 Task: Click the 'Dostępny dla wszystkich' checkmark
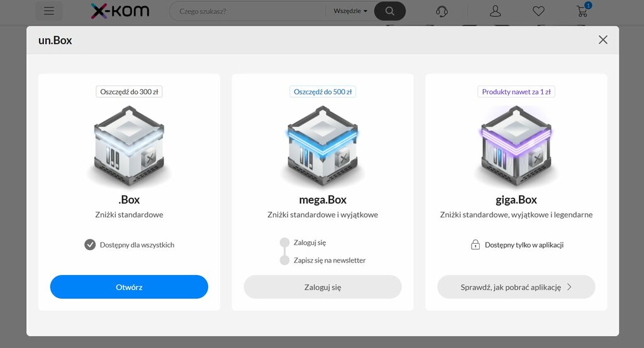pyautogui.click(x=90, y=244)
